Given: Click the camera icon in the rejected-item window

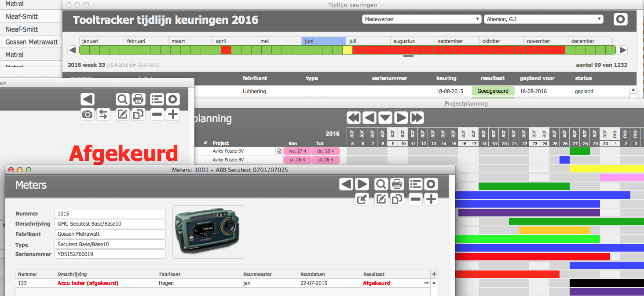Looking at the screenshot, I should pyautogui.click(x=88, y=114).
